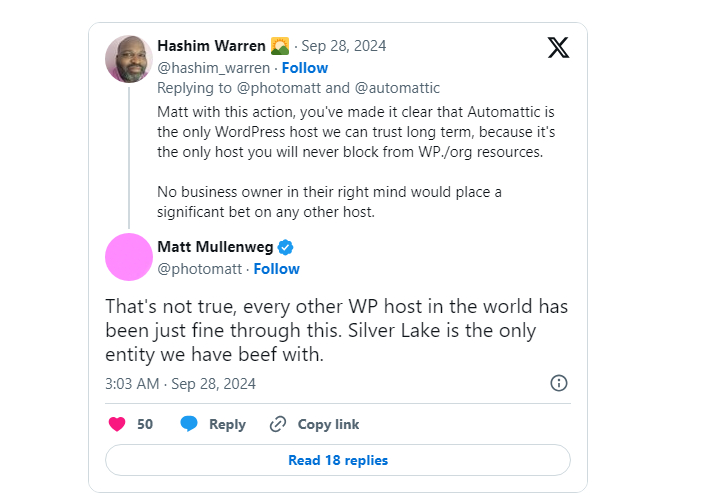The image size is (721, 499).
Task: Open the tweet info icon
Action: pos(559,383)
